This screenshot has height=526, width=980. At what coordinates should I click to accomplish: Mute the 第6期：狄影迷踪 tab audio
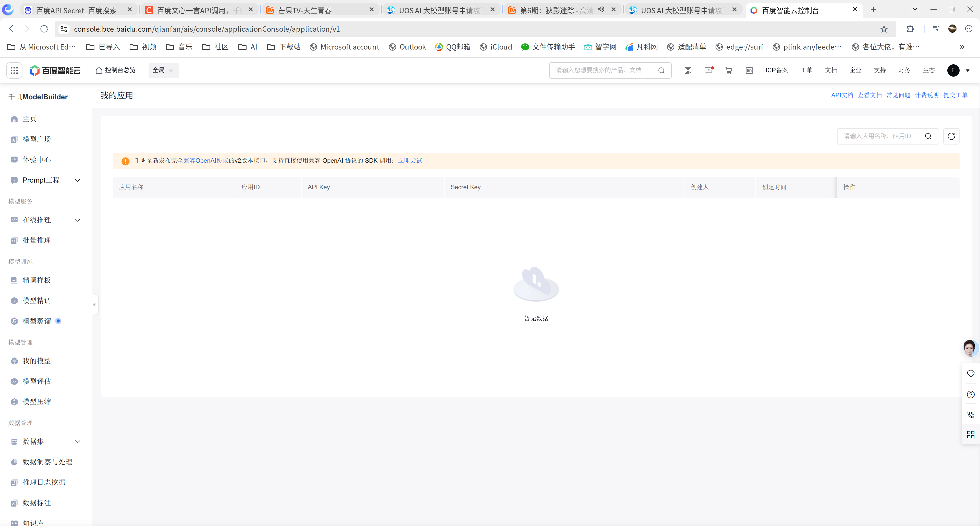(x=601, y=9)
